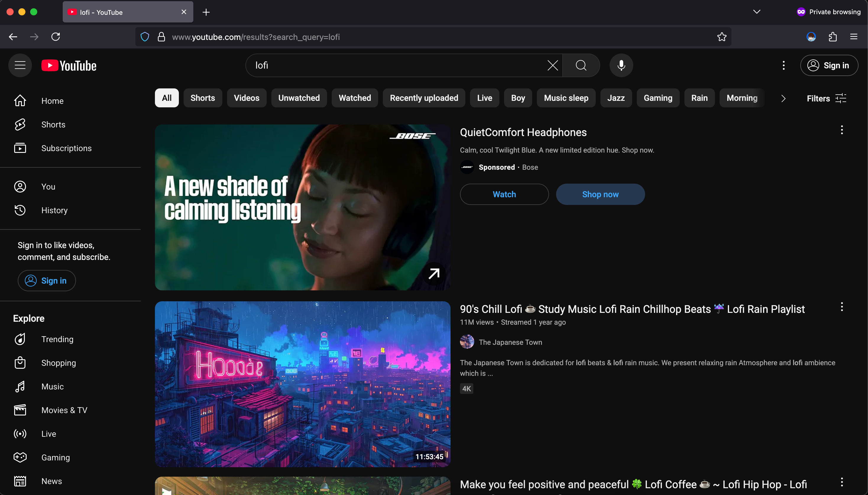Click the search magnifier button
This screenshot has height=495, width=868.
581,65
